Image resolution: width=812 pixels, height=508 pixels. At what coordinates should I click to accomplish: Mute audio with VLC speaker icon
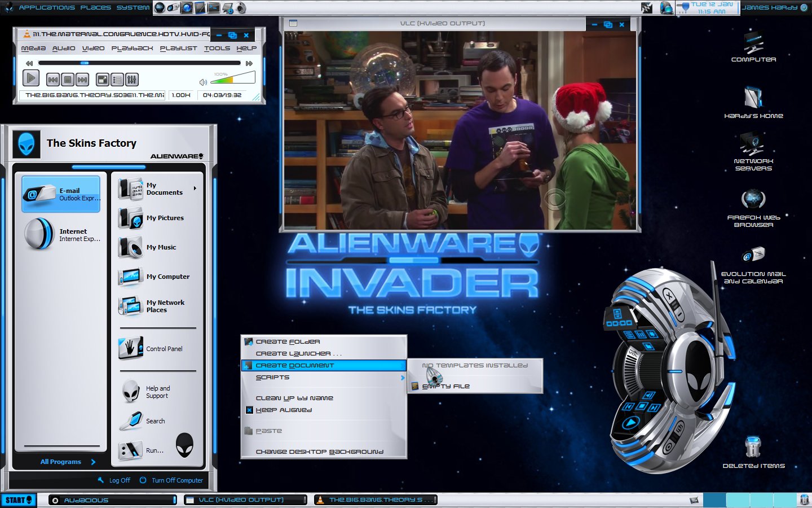[x=203, y=82]
